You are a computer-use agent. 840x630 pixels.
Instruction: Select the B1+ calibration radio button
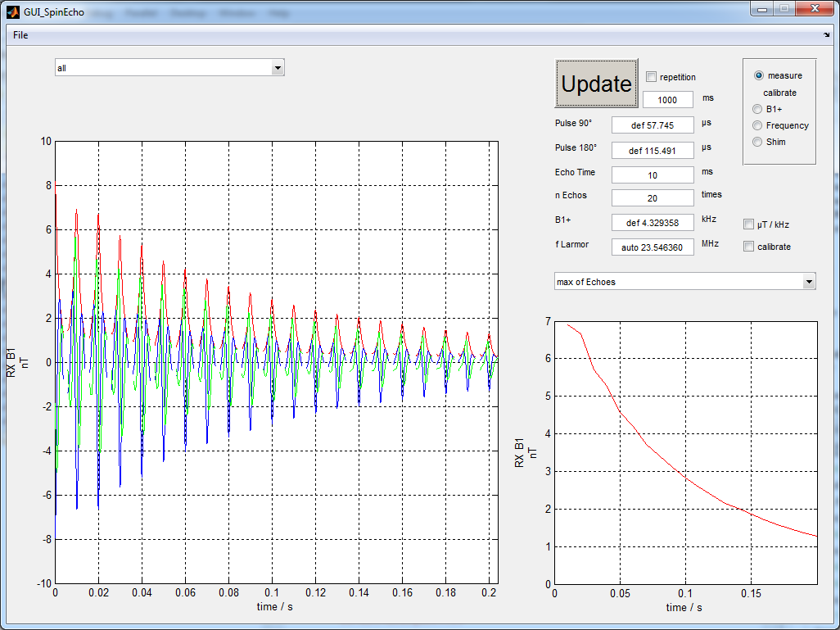pyautogui.click(x=757, y=109)
